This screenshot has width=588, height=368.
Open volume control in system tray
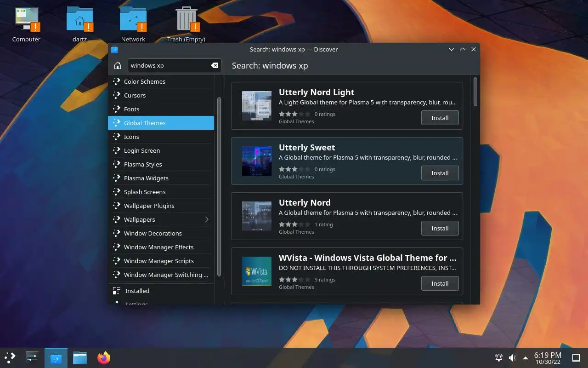click(x=512, y=357)
